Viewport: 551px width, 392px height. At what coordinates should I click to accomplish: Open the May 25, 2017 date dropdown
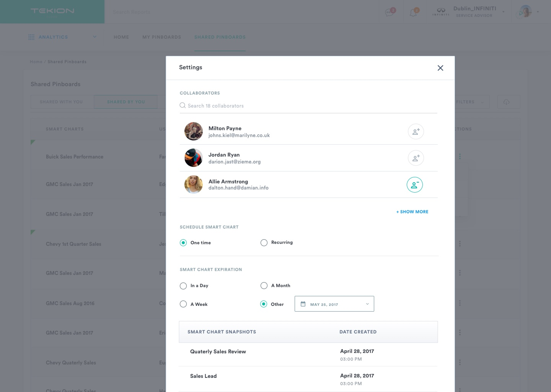pos(334,304)
